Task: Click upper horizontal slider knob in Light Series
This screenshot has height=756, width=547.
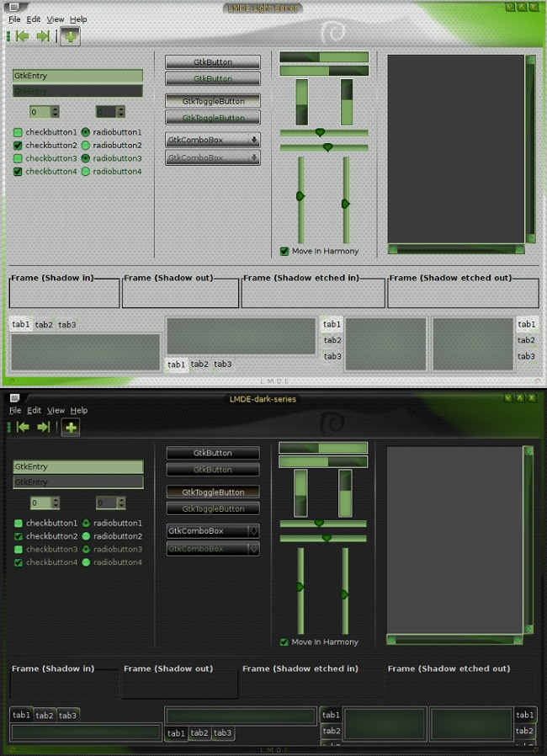Action: [x=320, y=132]
